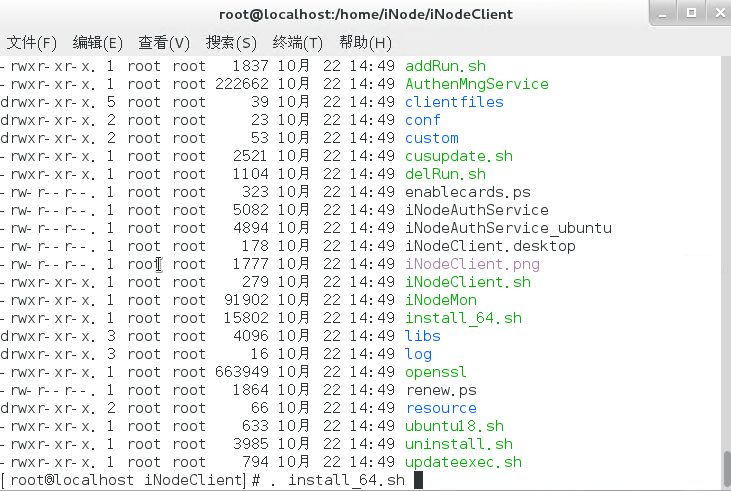Click the libs directory name
The height and width of the screenshot is (491, 731).
[x=422, y=336]
